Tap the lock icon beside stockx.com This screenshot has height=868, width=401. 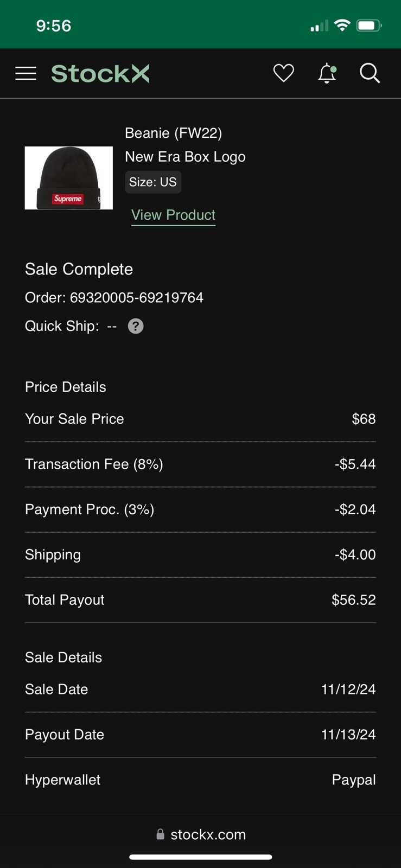point(160,834)
